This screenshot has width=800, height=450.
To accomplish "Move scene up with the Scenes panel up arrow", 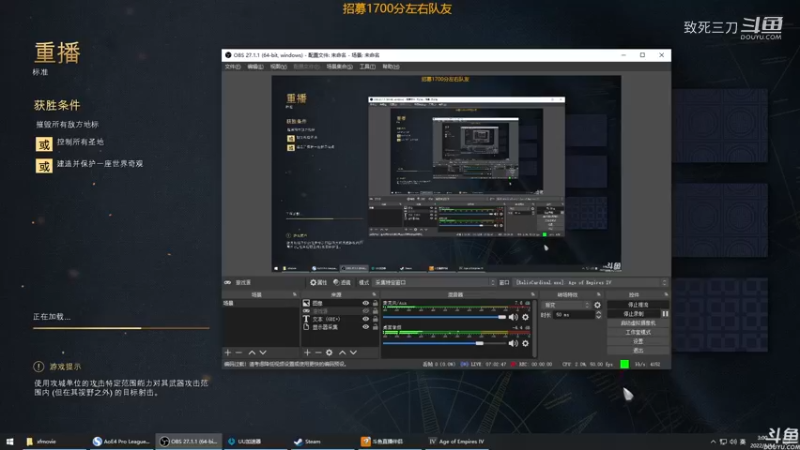I will pyautogui.click(x=252, y=353).
